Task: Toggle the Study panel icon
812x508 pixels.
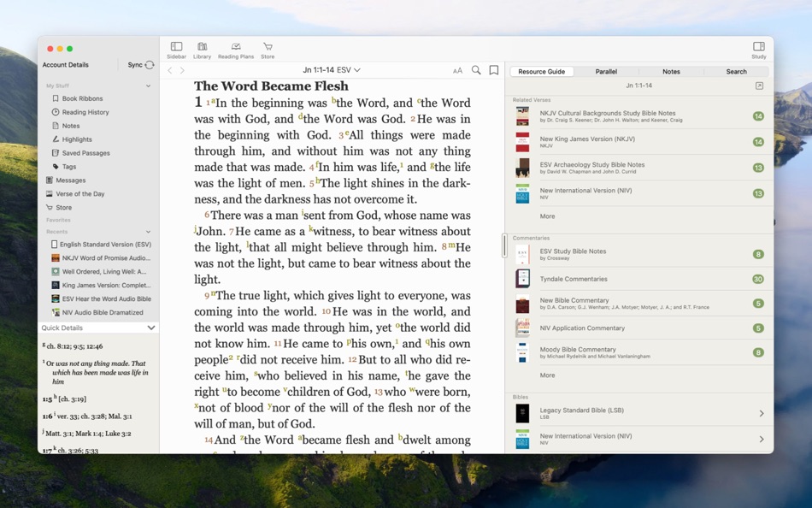Action: (x=759, y=50)
